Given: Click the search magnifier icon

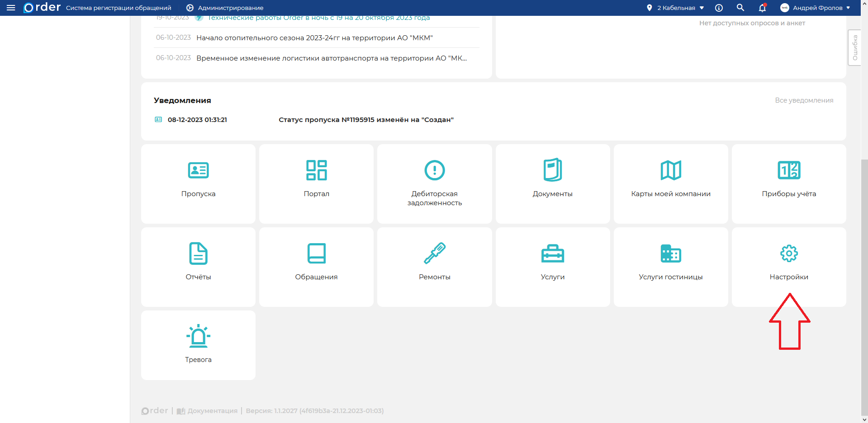Looking at the screenshot, I should [740, 8].
